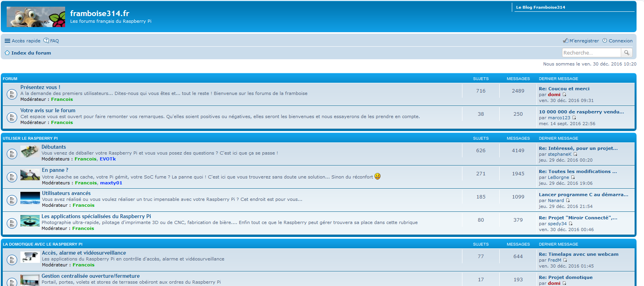
Task: View latest post icon after Nanard
Action: pyautogui.click(x=568, y=200)
